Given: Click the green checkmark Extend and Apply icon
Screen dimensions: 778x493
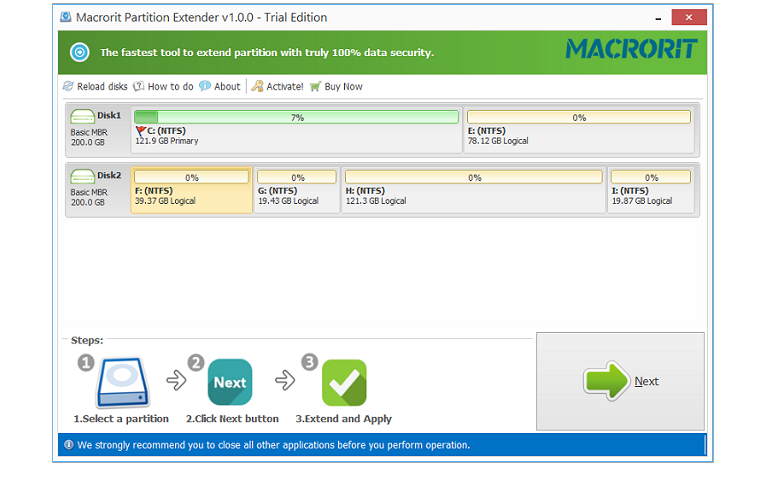Looking at the screenshot, I should pyautogui.click(x=344, y=383).
